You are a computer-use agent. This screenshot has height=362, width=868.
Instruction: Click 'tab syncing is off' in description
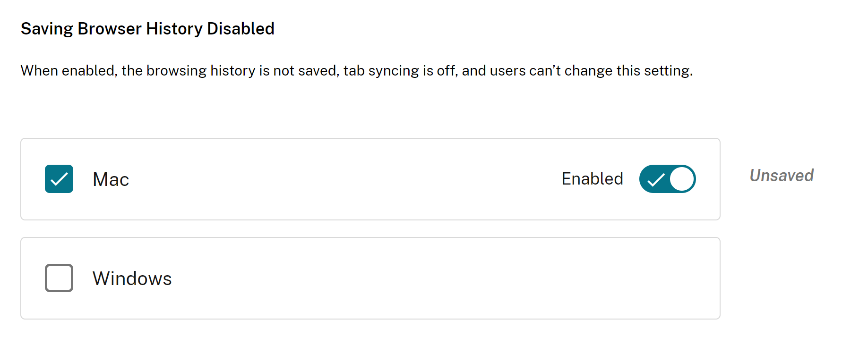pyautogui.click(x=400, y=71)
